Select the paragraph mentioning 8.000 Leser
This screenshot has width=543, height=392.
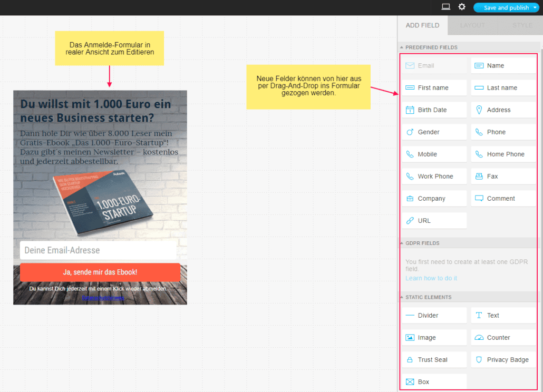(99, 148)
